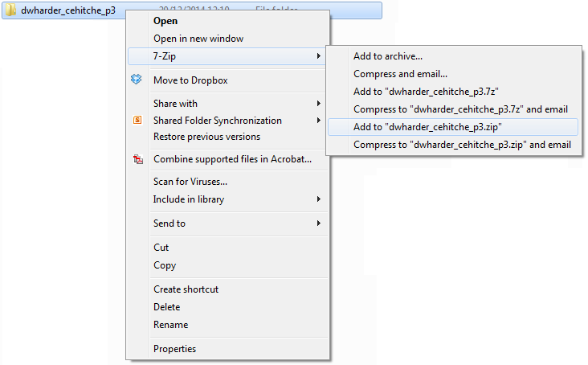Image resolution: width=588 pixels, height=365 pixels.
Task: Click the Shared Folder Synchronization icon
Action: click(137, 121)
